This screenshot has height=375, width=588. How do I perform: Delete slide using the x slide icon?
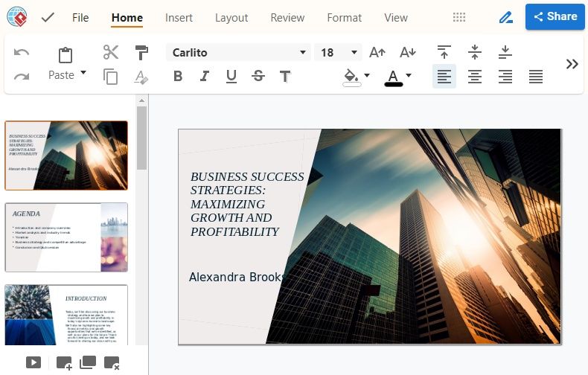(112, 363)
